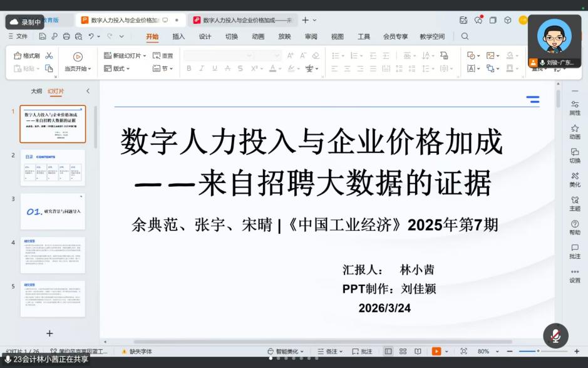Open the 动画 animation side panel
Image resolution: width=588 pixels, height=368 pixels.
click(x=574, y=132)
